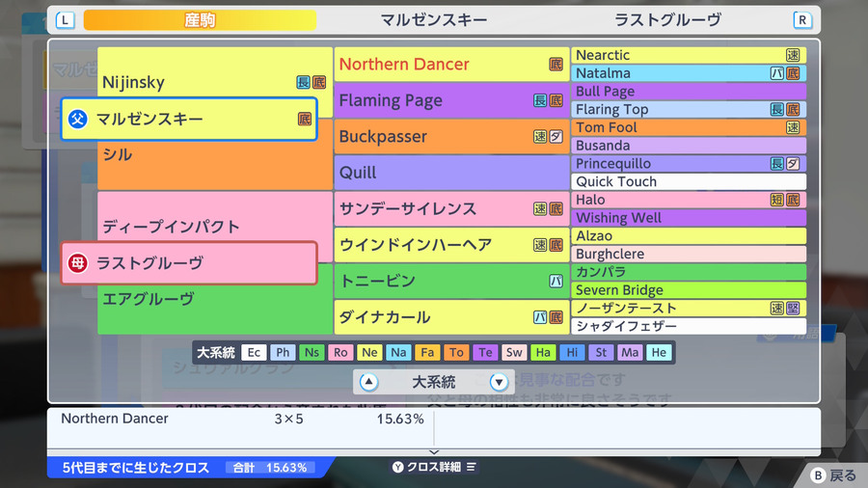Click the 速 speed icon on Nearctic
The width and height of the screenshot is (868, 488).
(x=793, y=55)
